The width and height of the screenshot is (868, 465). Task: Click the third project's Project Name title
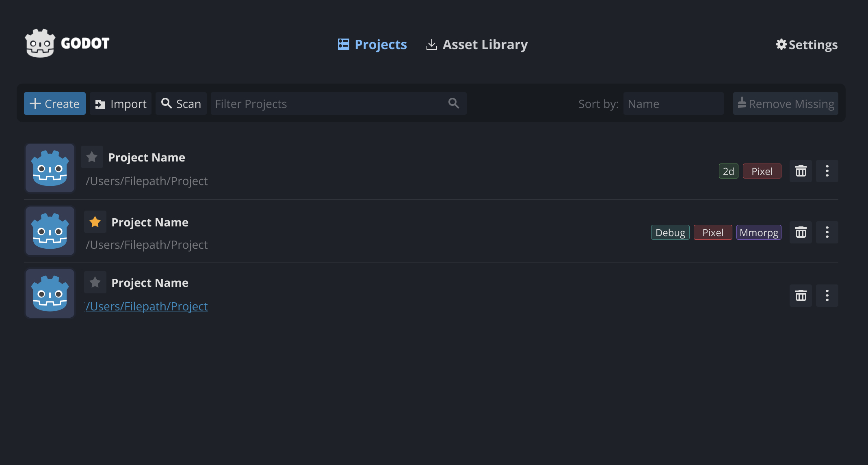point(150,283)
